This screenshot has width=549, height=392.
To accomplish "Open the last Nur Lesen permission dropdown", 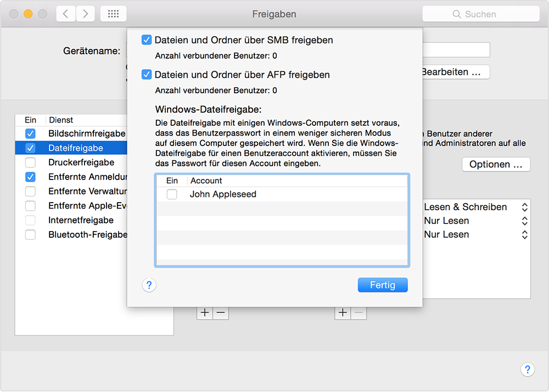I will click(x=524, y=234).
